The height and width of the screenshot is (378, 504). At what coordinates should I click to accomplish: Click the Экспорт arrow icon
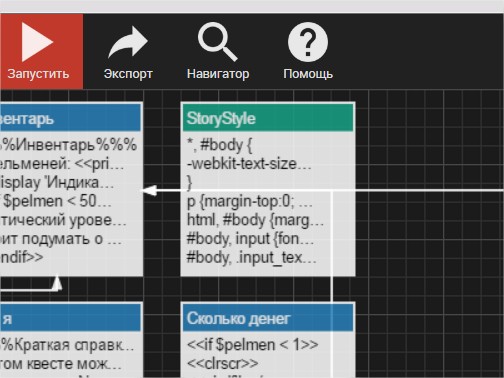[128, 42]
